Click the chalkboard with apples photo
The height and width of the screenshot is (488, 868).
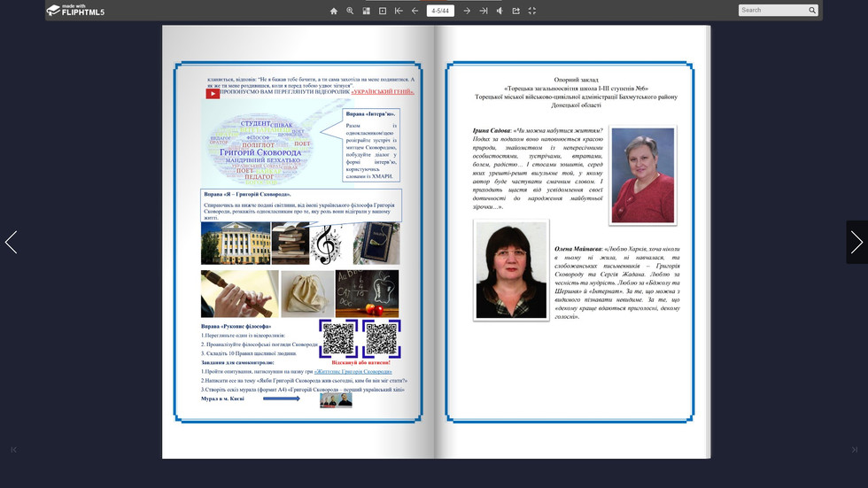click(367, 294)
